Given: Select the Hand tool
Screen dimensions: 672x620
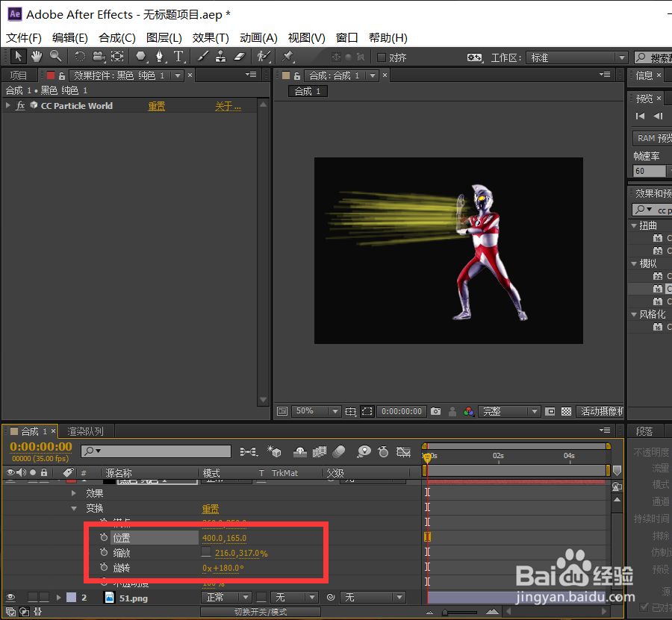Looking at the screenshot, I should tap(37, 57).
